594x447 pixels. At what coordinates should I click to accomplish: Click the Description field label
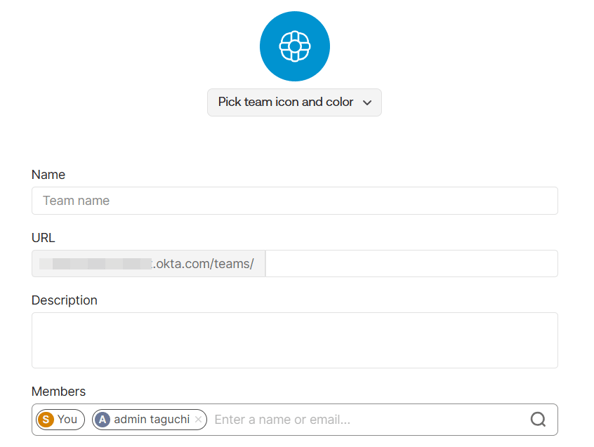64,300
